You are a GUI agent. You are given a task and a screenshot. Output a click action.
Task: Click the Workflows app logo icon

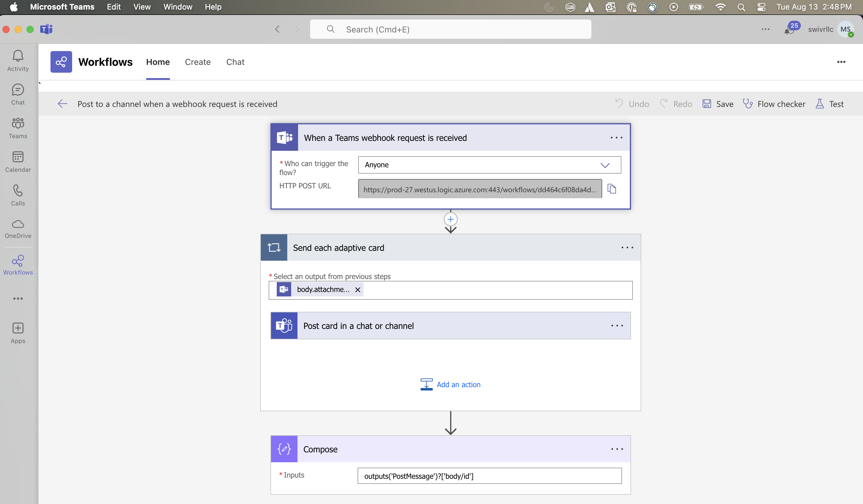61,62
